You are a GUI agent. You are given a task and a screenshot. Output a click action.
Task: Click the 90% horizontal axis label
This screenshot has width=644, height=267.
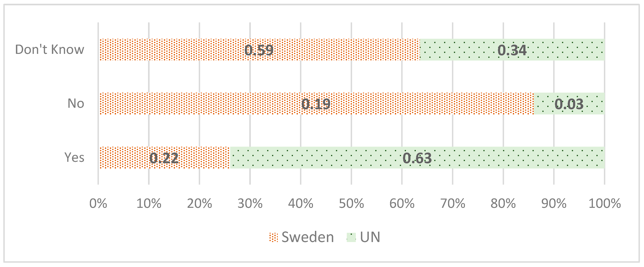(x=554, y=203)
